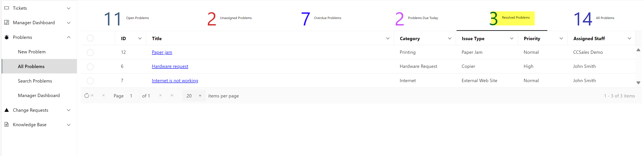Open the Paper jam problem link
This screenshot has height=156, width=644.
(x=162, y=52)
